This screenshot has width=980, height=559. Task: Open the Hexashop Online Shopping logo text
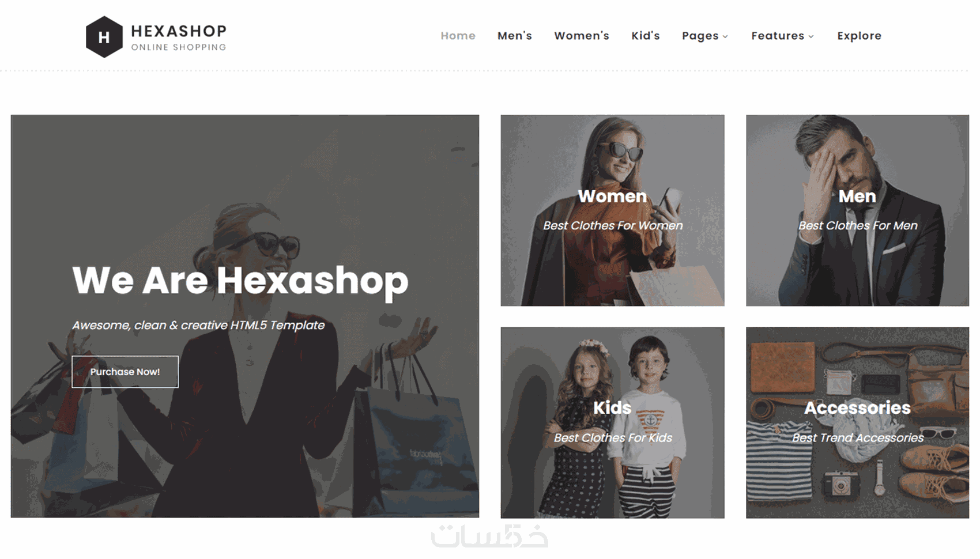(179, 37)
